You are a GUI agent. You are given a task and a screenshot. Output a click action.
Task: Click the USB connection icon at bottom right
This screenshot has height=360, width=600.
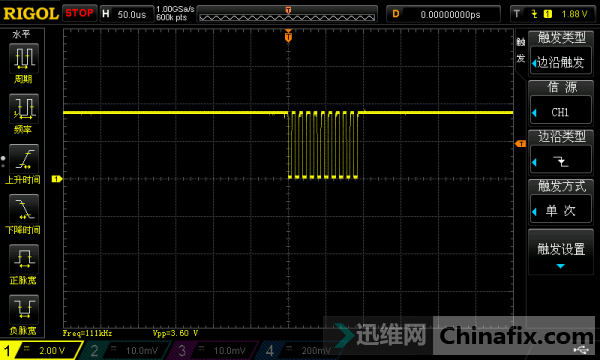(x=582, y=350)
